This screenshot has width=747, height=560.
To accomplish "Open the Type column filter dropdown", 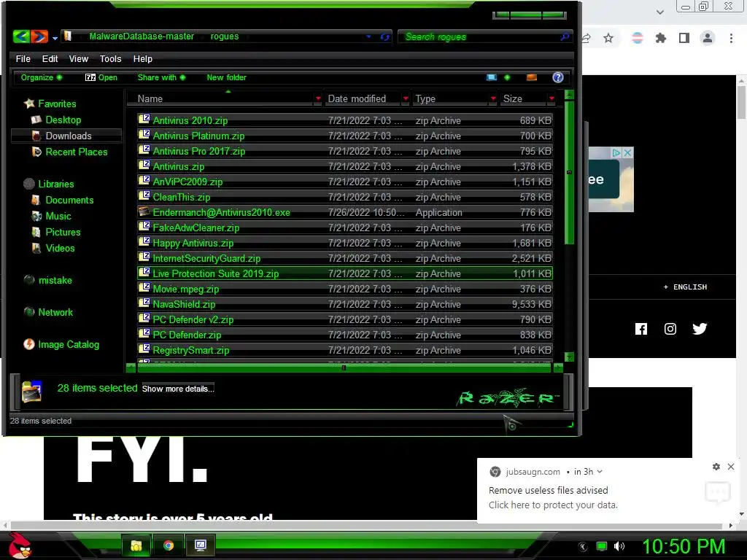I will click(x=493, y=98).
